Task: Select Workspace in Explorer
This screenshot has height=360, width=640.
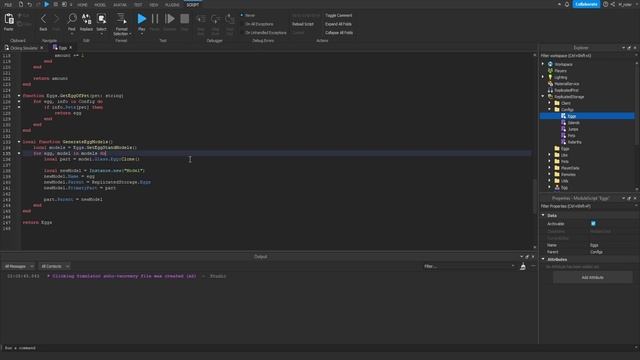Action: tap(563, 64)
